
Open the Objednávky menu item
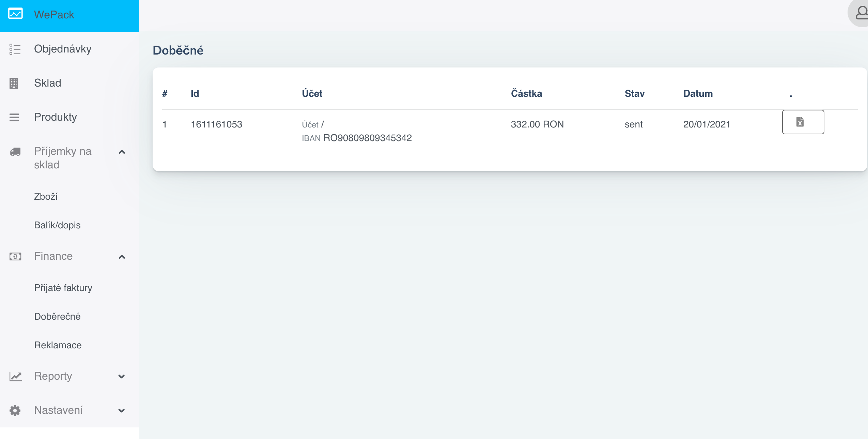point(63,49)
